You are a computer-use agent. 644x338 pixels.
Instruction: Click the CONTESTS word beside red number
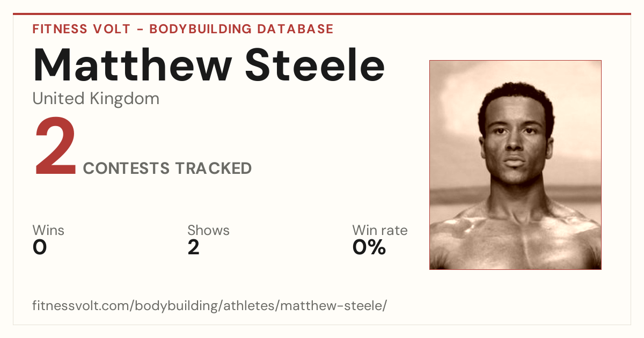[126, 168]
